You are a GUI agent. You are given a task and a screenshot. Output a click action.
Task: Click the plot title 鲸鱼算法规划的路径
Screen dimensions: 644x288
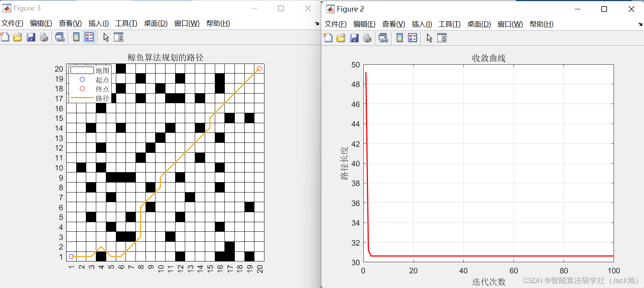tap(166, 57)
